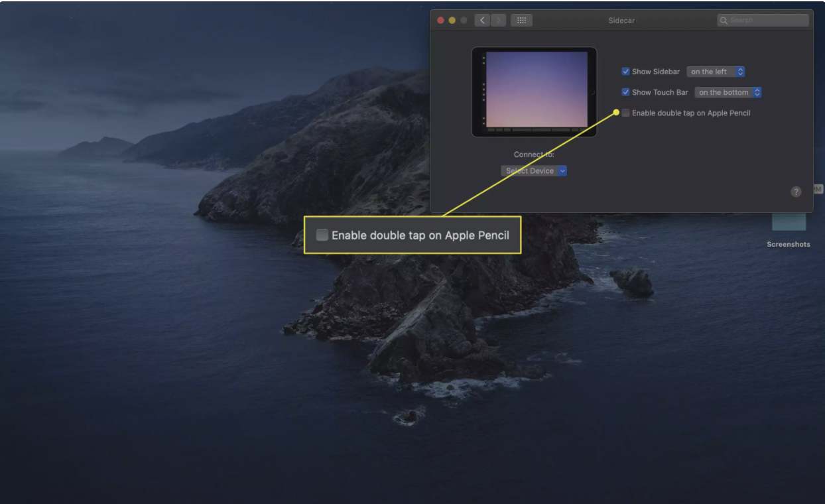Minimize the Sidecar window
This screenshot has height=504, width=825.
click(451, 21)
